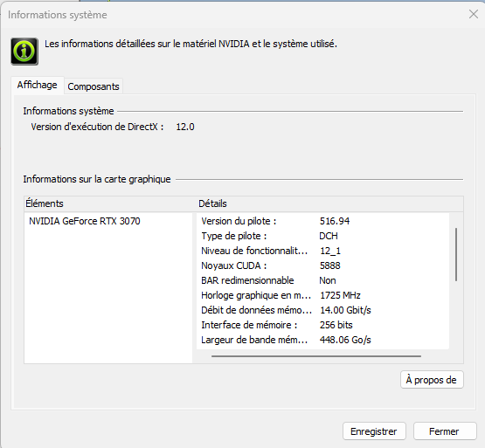Click the Enregistrer button
The width and height of the screenshot is (485, 448).
(374, 431)
